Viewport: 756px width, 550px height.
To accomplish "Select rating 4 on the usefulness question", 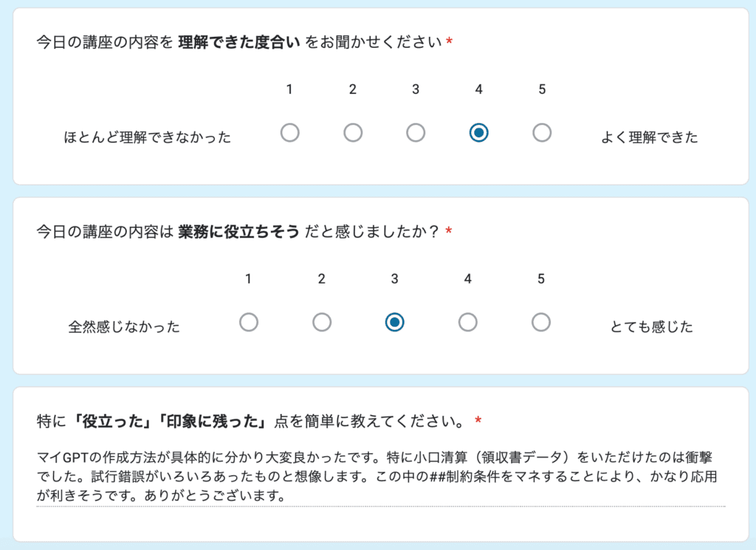I will pos(467,322).
